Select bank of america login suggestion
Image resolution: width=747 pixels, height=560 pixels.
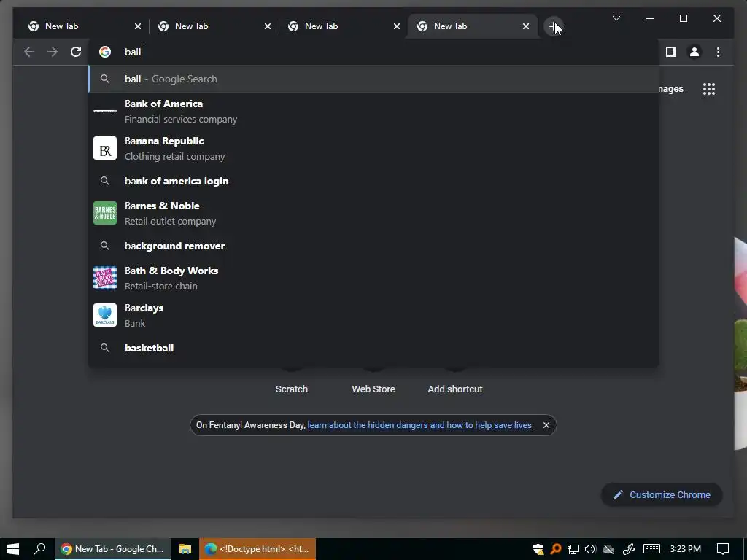(374, 181)
